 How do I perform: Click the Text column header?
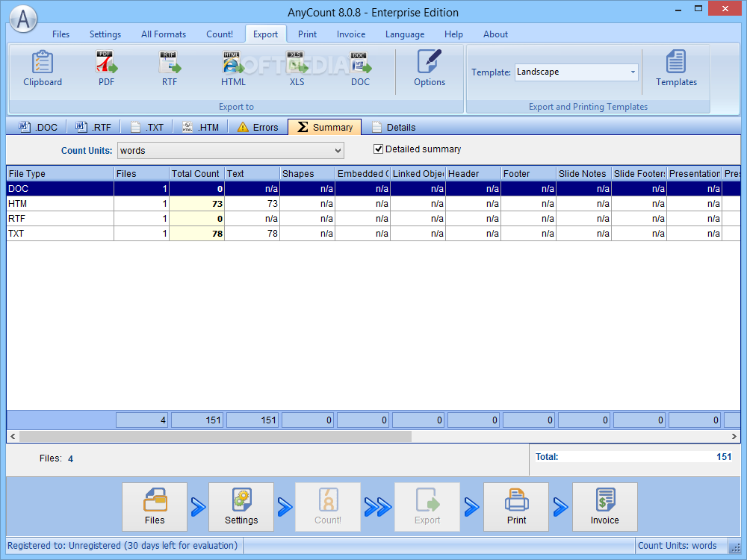(x=252, y=173)
